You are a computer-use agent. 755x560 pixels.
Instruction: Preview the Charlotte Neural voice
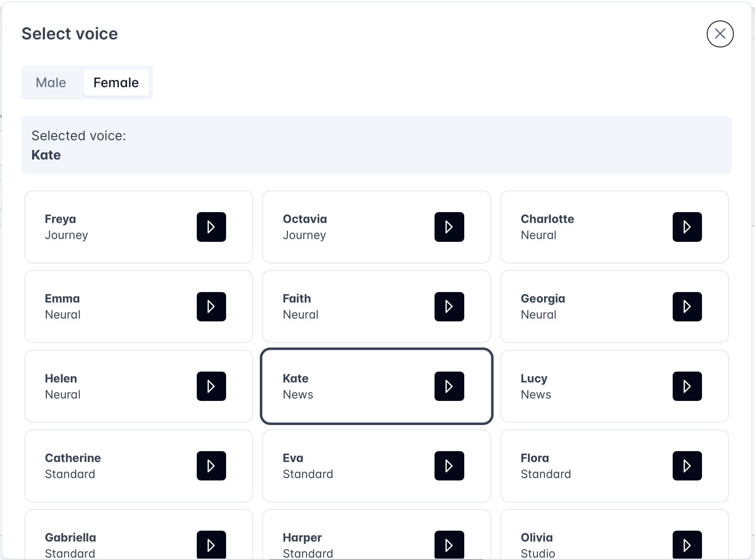tap(687, 227)
